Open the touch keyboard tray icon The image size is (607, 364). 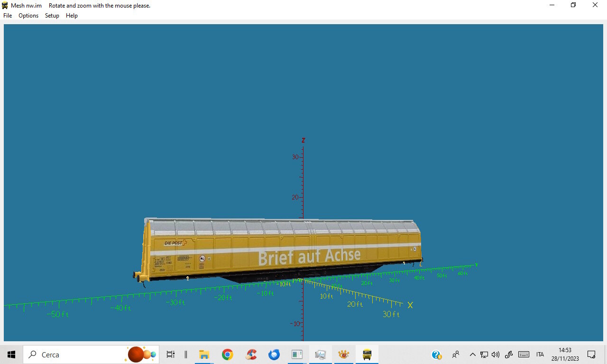coord(524,355)
